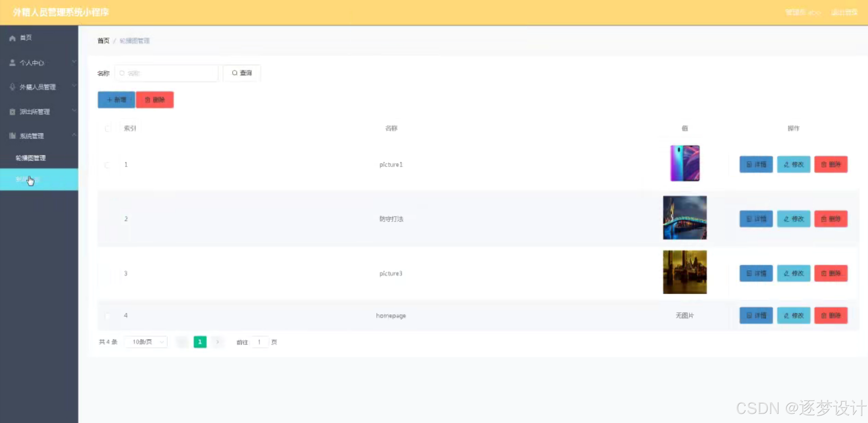Click 修改 button for picture3 row

794,273
